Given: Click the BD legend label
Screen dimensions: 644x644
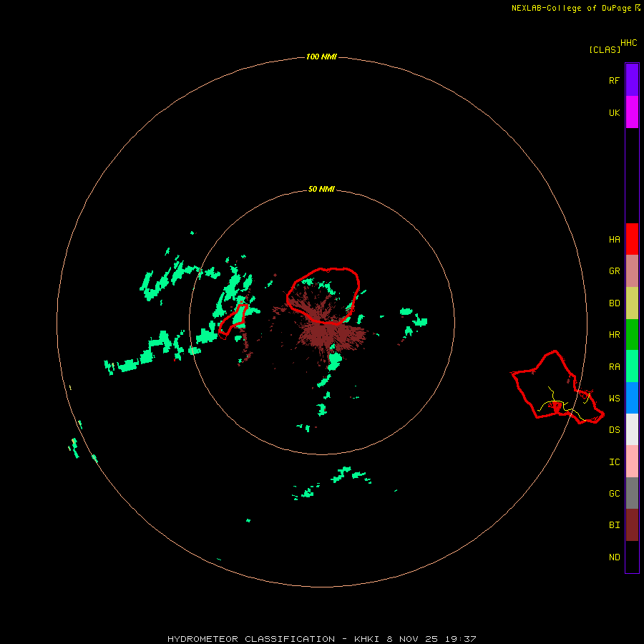Looking at the screenshot, I should [614, 303].
